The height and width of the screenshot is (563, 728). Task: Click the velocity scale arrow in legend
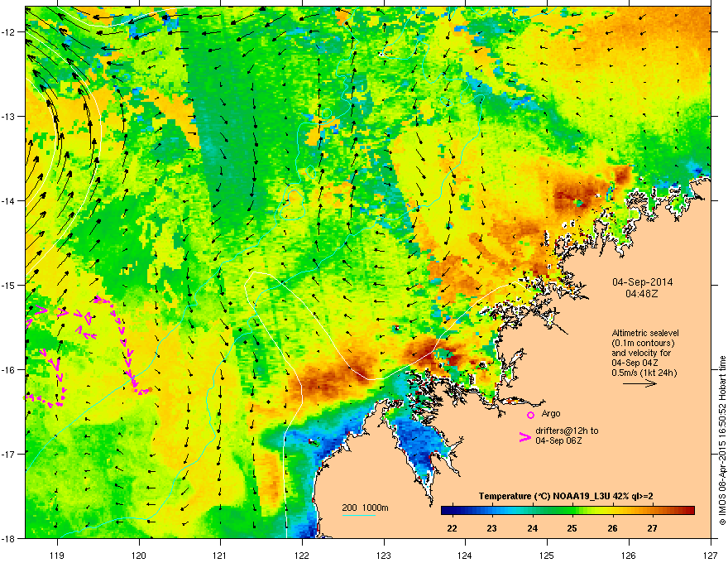(x=639, y=383)
